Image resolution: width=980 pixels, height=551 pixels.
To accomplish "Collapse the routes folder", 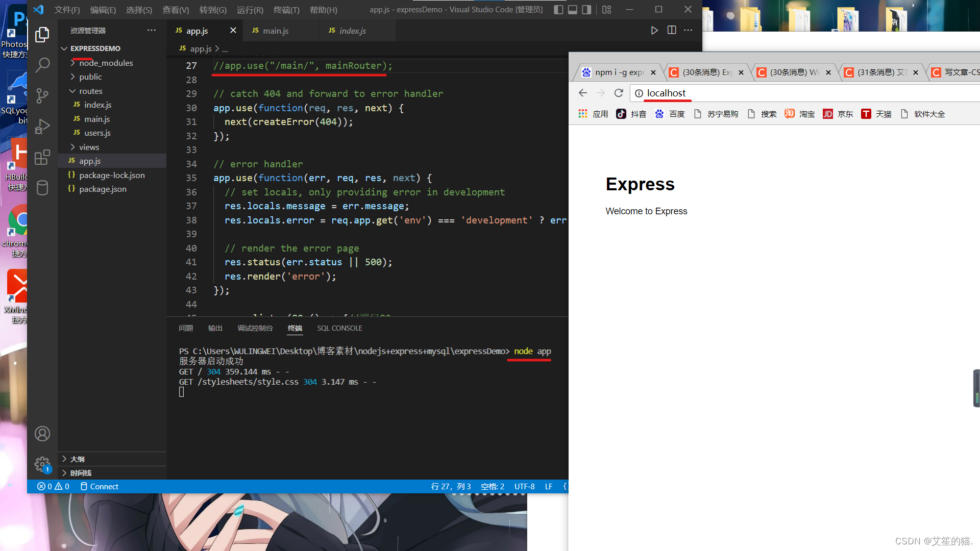I will [90, 91].
